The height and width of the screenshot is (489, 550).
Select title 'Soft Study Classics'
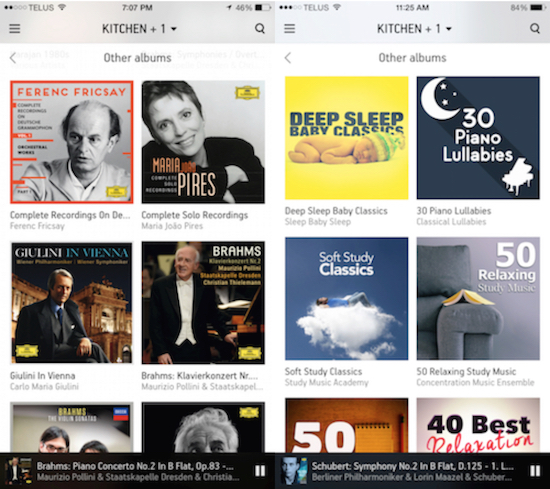click(x=323, y=371)
